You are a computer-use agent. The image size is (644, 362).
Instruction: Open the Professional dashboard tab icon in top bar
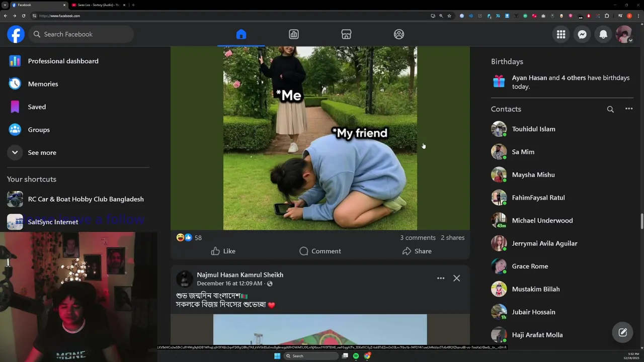(x=294, y=34)
